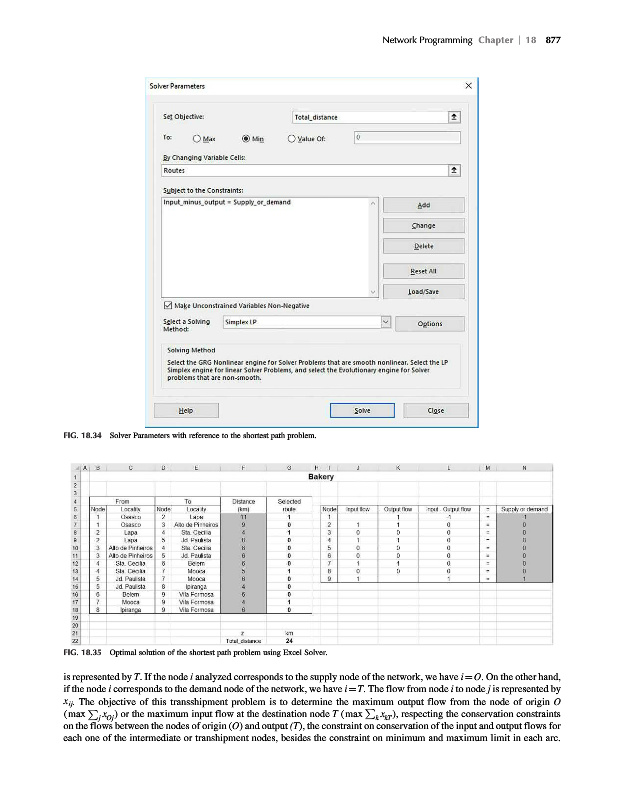Select the Input_minus_output constraint entry
Screen dimensions: 625x800
coord(227,203)
